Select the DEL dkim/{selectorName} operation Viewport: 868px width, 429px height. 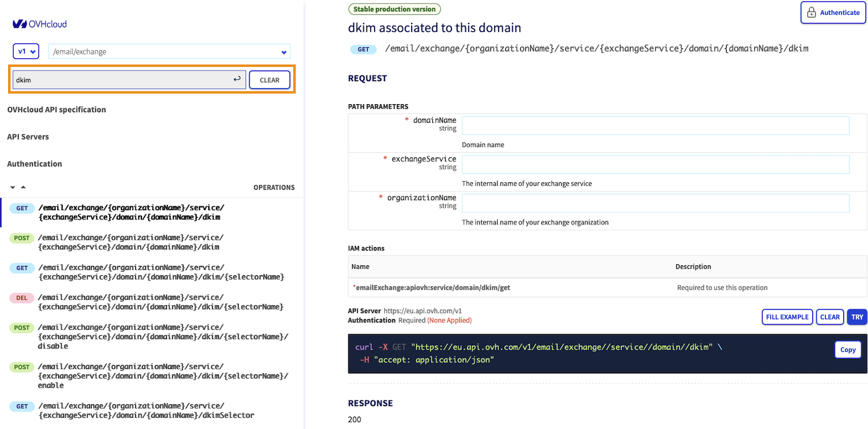tap(160, 302)
